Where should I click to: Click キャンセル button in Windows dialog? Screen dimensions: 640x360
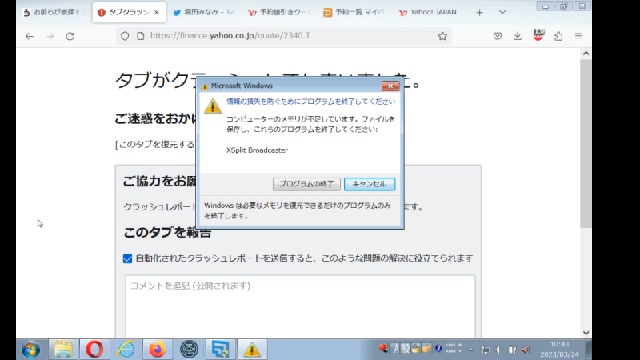369,184
